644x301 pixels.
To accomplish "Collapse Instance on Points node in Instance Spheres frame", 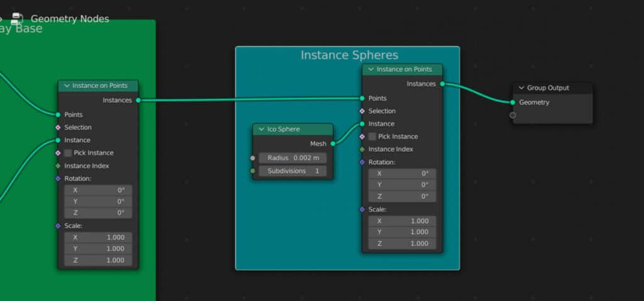I will pyautogui.click(x=371, y=69).
